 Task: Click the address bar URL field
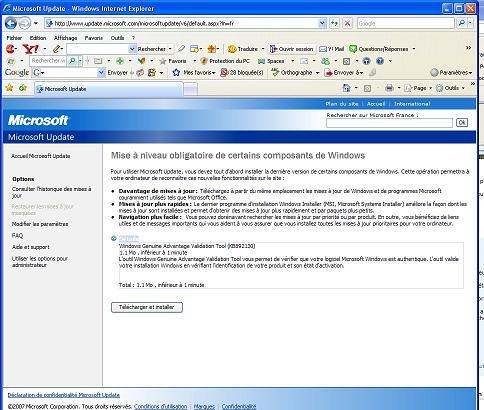185,23
